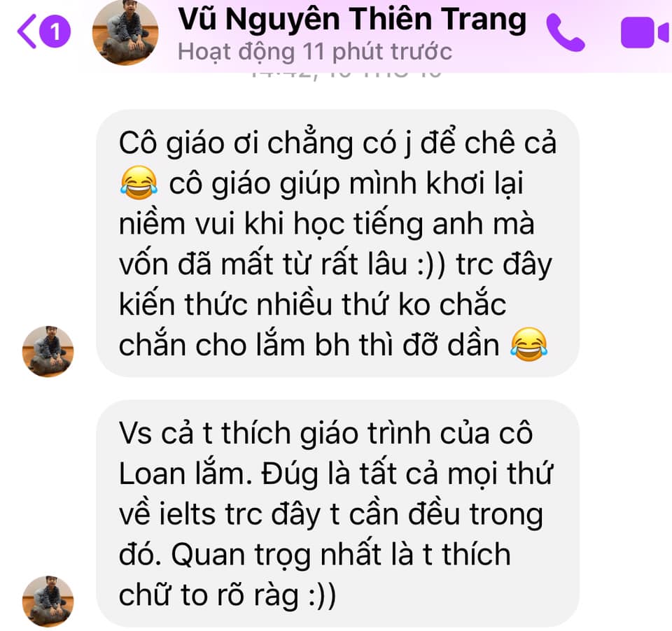The image size is (672, 631).
Task: Tap the laughing emoji before 'cô giáo giúp'
Action: click(x=139, y=183)
